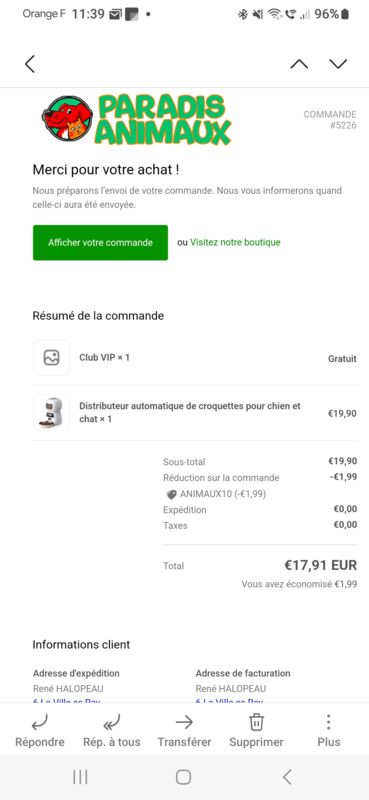Viewport: 369px width, 800px height.
Task: Tap the Club VIP placeholder image
Action: coord(52,358)
